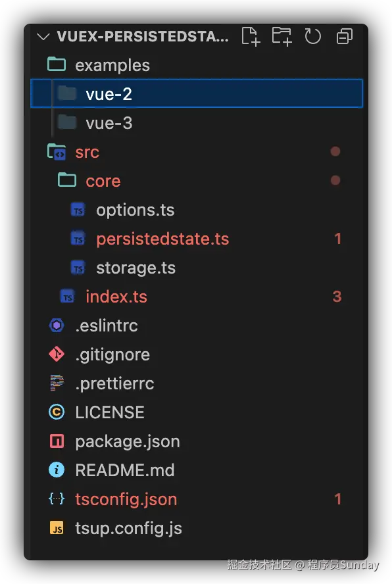Click the git icon beside .gitignore
The image size is (392, 584).
pos(57,354)
